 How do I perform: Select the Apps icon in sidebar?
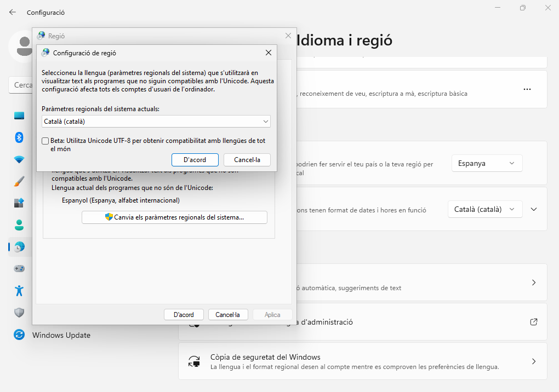pos(19,203)
